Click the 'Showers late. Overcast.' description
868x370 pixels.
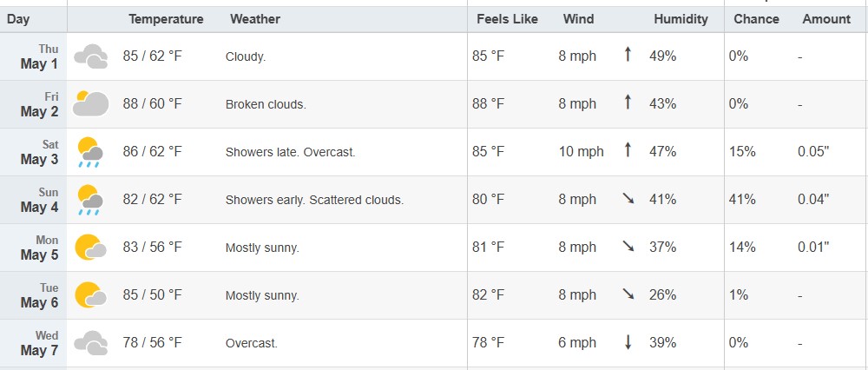[290, 152]
